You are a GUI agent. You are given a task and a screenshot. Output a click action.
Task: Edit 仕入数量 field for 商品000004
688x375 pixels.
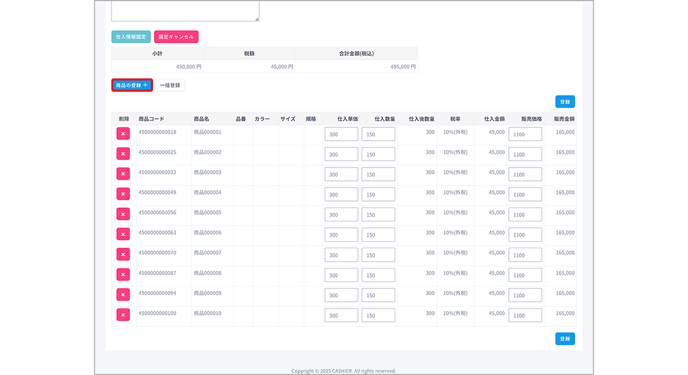(378, 195)
